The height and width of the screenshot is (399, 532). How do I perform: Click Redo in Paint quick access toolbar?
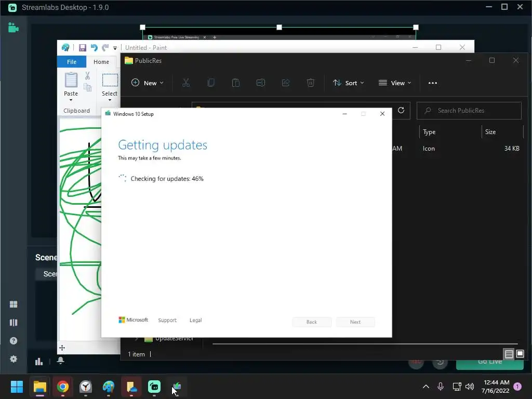[x=105, y=48]
